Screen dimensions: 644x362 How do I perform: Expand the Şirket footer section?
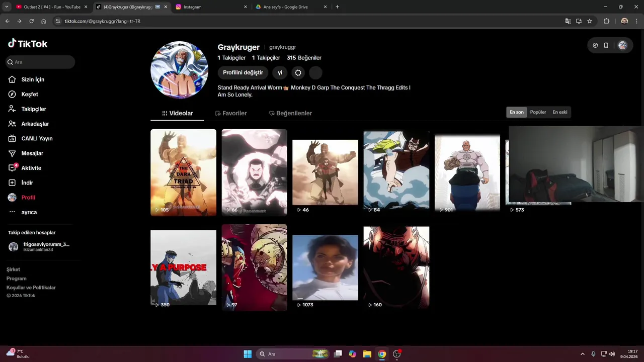pos(13,269)
